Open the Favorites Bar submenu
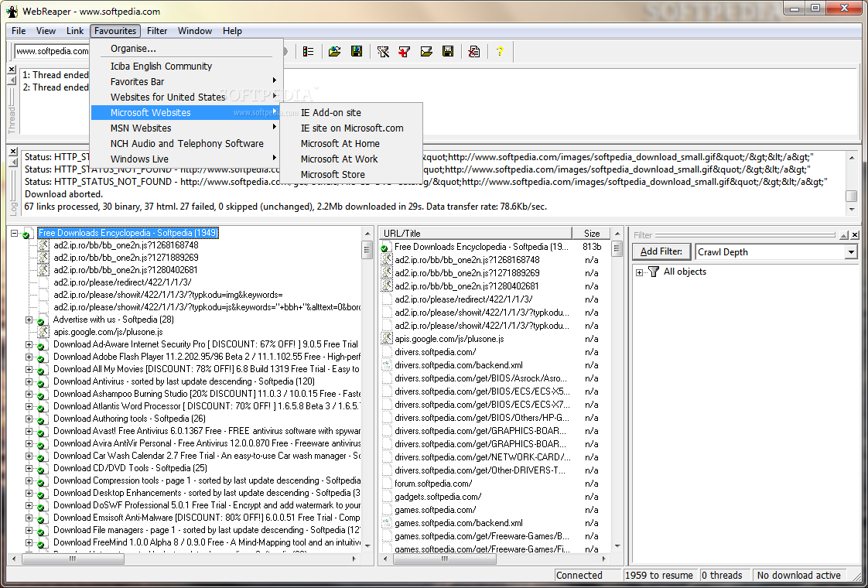This screenshot has height=588, width=868. (186, 82)
